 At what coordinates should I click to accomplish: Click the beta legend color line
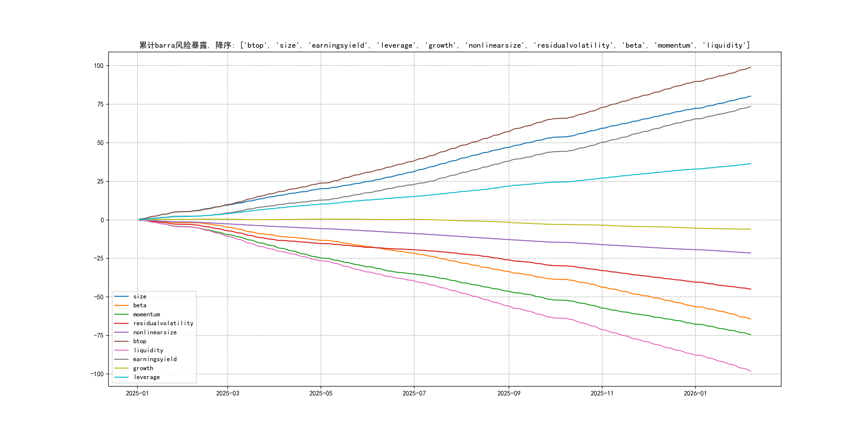click(121, 305)
